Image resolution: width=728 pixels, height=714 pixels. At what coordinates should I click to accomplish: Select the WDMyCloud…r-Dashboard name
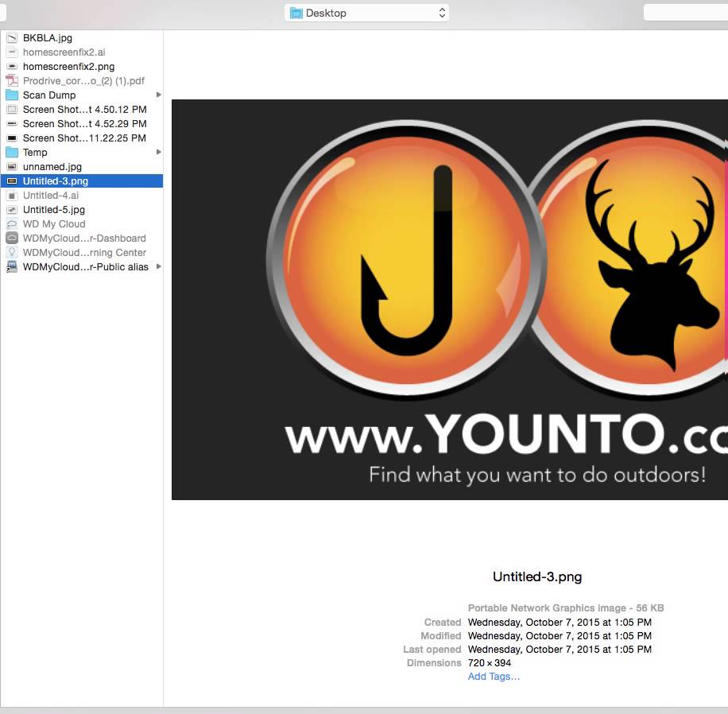(84, 239)
